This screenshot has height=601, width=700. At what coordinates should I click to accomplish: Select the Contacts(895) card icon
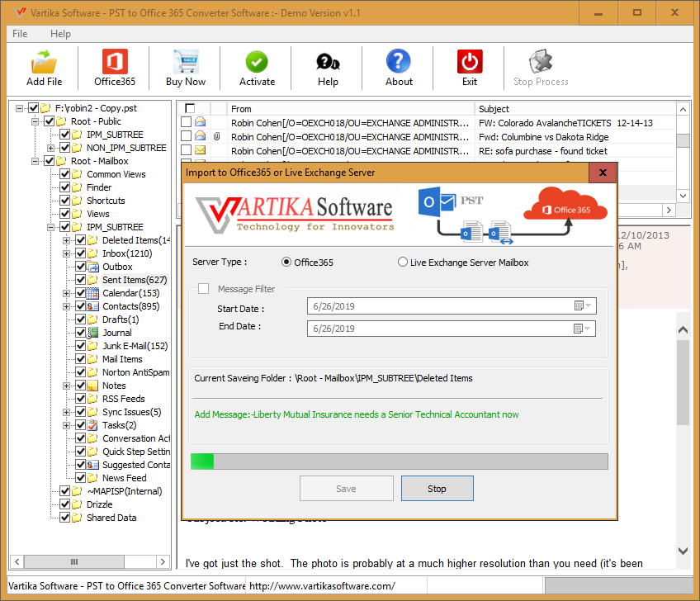(x=92, y=307)
